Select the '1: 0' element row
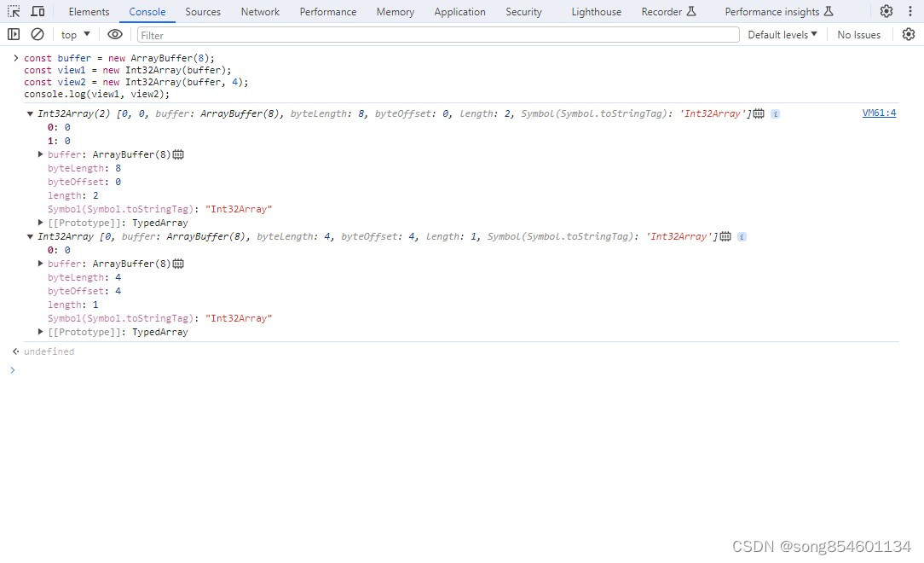The width and height of the screenshot is (924, 563). pos(59,141)
